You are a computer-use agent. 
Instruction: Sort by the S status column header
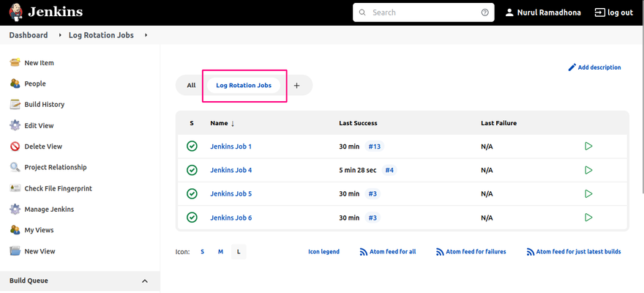coord(192,123)
